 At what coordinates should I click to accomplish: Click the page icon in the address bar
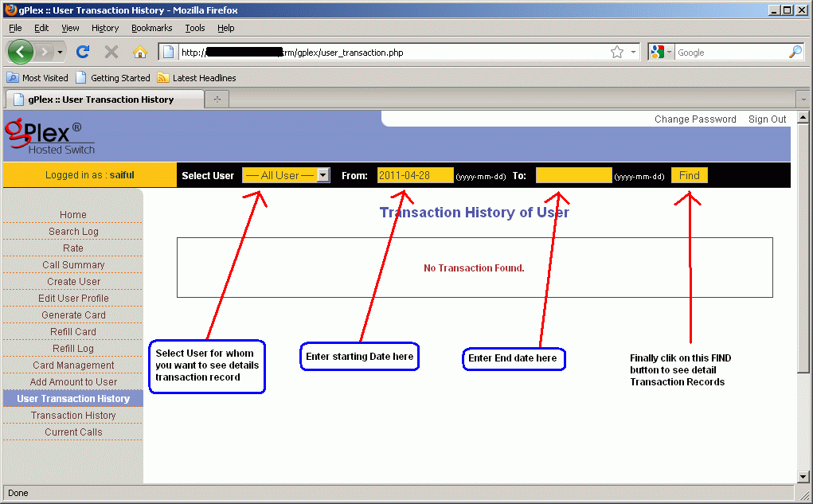168,51
